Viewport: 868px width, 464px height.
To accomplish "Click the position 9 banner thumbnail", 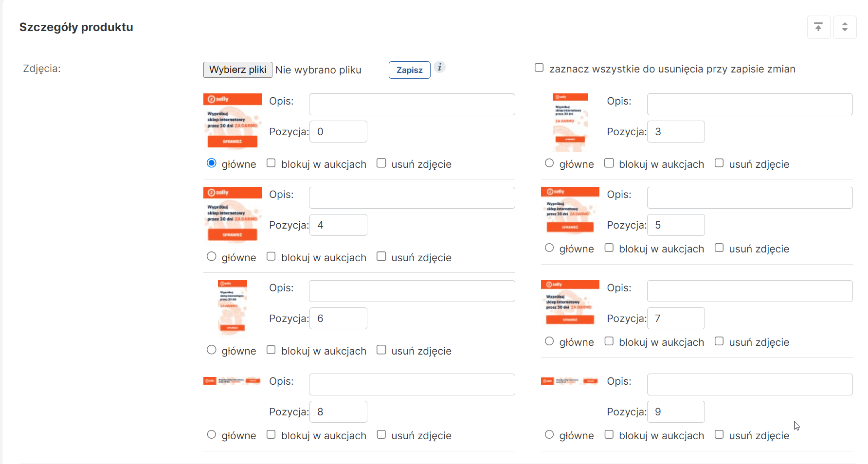I will click(570, 381).
